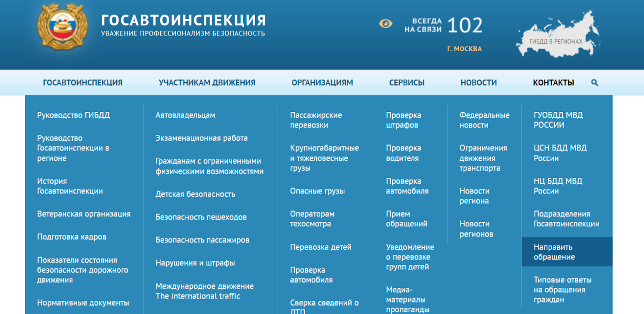Open Ограничения движения транспорта link
644x314 pixels.
[x=483, y=158]
